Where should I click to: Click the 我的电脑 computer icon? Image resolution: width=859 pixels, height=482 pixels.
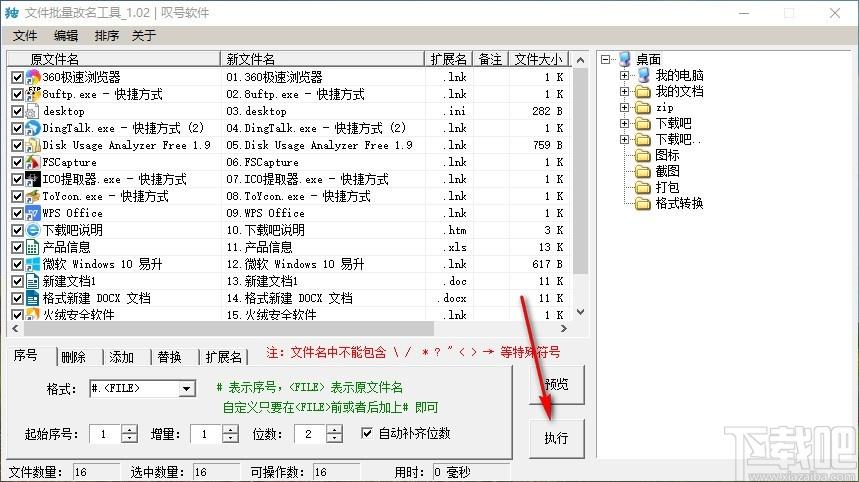click(643, 75)
